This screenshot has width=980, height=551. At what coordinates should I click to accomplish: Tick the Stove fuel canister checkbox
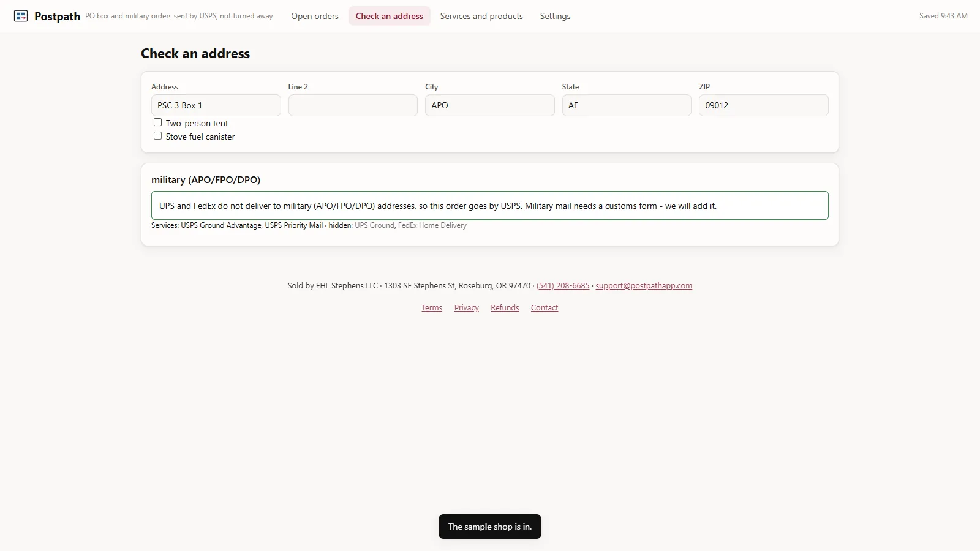pyautogui.click(x=157, y=136)
